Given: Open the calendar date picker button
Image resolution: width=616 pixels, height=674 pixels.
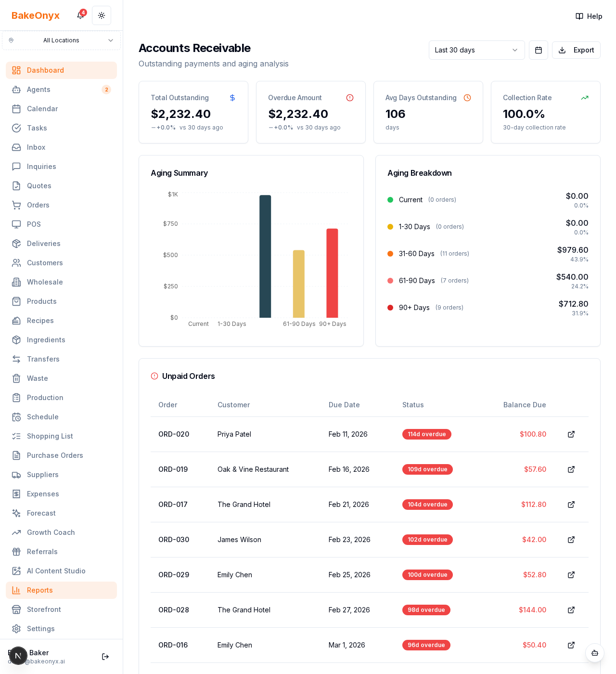Looking at the screenshot, I should click(539, 50).
